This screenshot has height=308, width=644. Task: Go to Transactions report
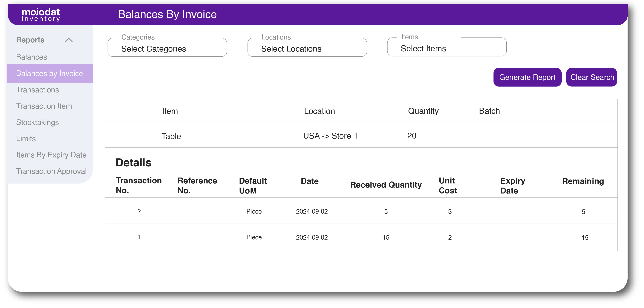click(x=37, y=90)
